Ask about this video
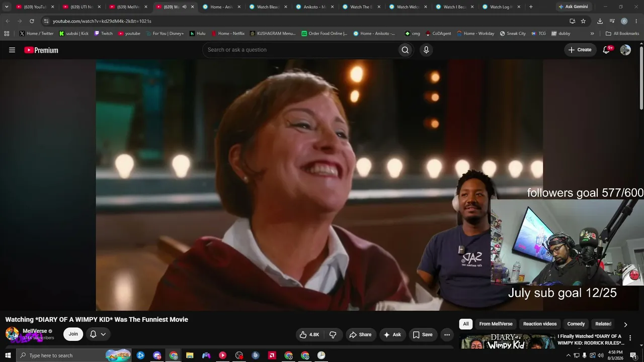Image resolution: width=644 pixels, height=362 pixels. (x=392, y=334)
